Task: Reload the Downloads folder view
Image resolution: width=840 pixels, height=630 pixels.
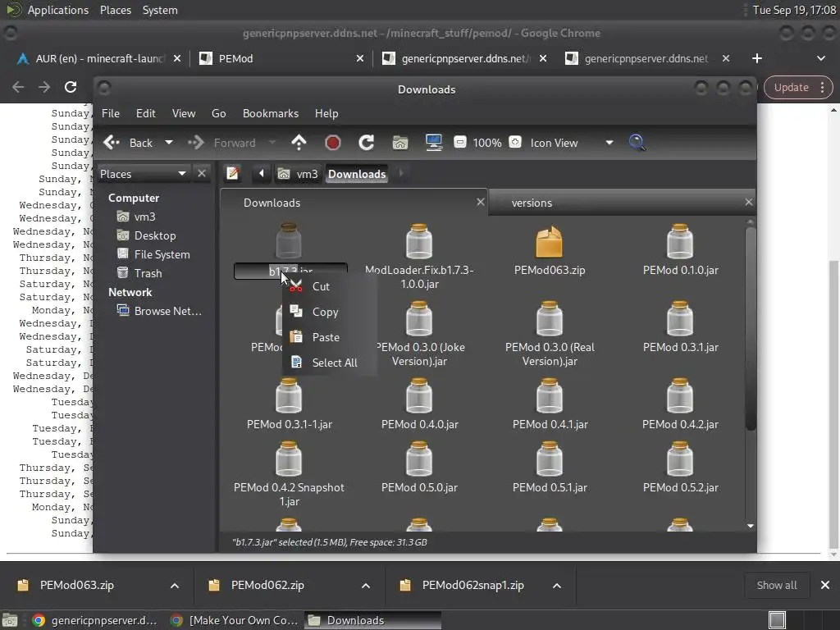Action: [366, 143]
